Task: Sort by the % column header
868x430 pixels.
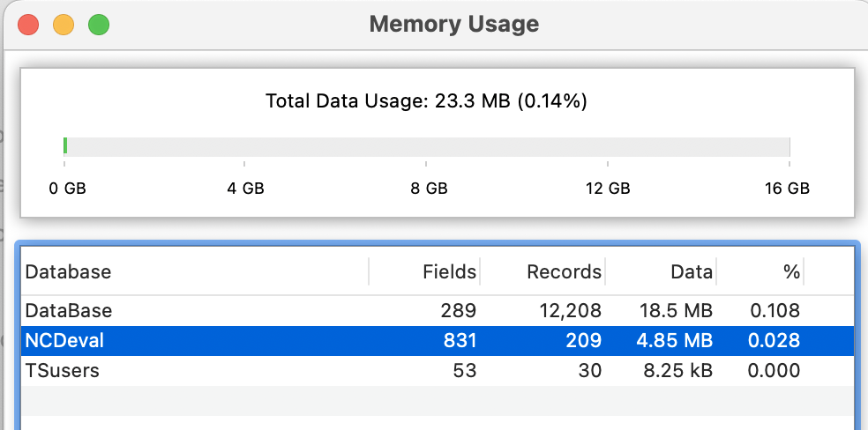Action: pos(760,271)
